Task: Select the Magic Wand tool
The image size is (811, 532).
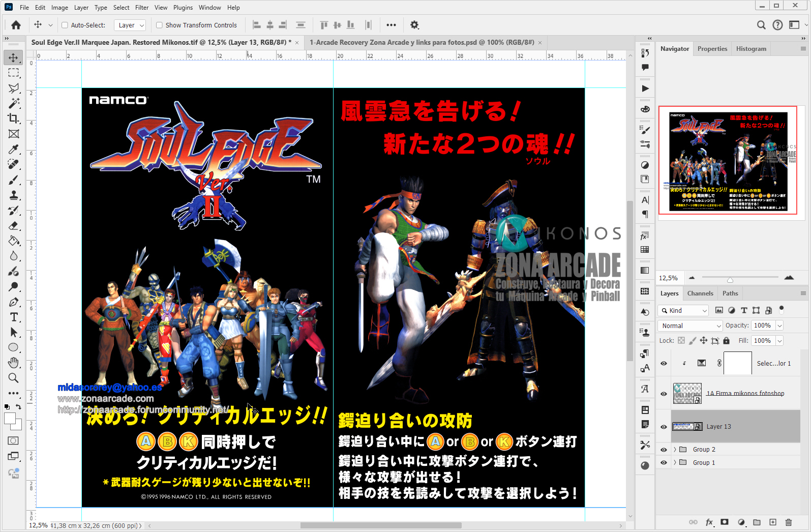Action: click(14, 103)
